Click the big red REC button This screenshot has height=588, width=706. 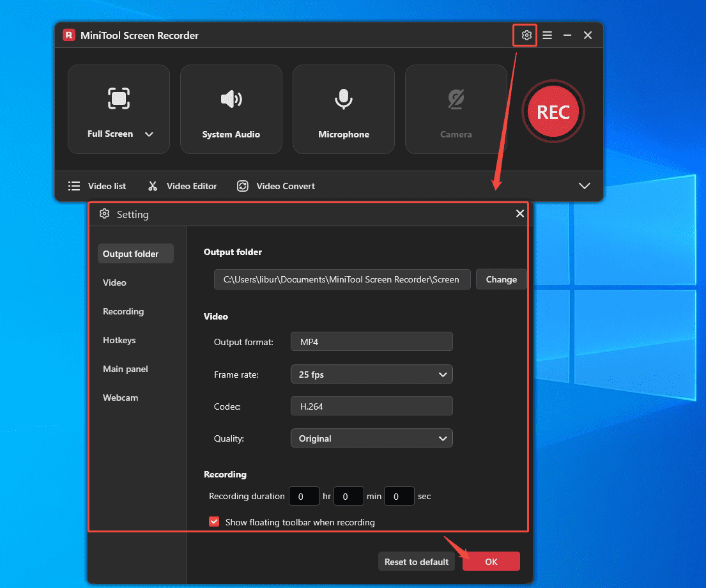tap(553, 112)
